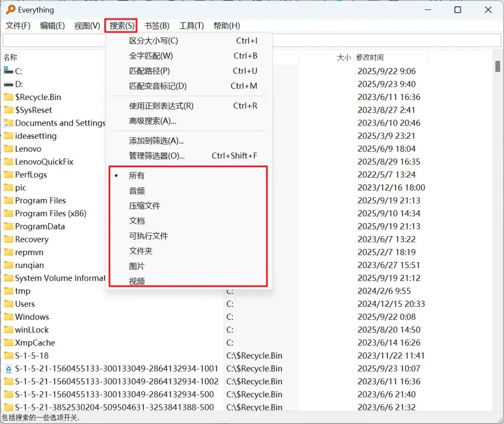The height and width of the screenshot is (424, 504).
Task: Open the 文件(F) menu
Action: 18,26
